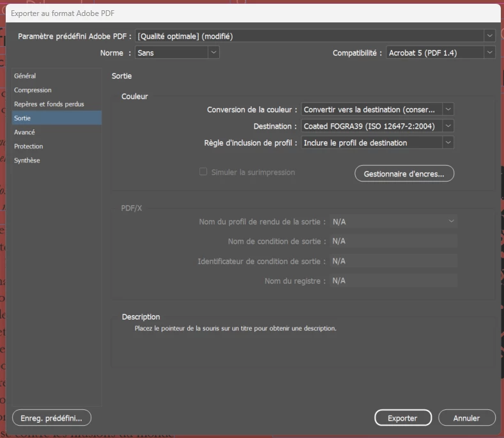The width and height of the screenshot is (504, 438).
Task: Open the Nom du profil de rendu dropdown
Action: pyautogui.click(x=393, y=221)
